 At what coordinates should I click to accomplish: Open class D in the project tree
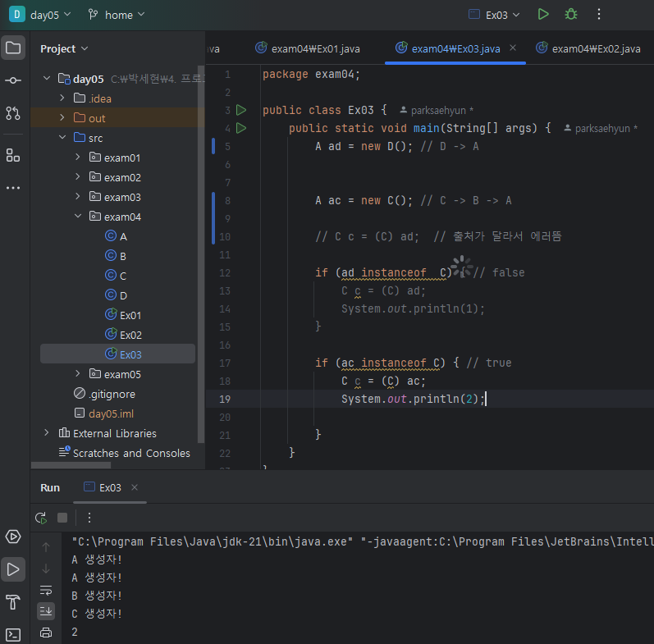[x=123, y=295]
